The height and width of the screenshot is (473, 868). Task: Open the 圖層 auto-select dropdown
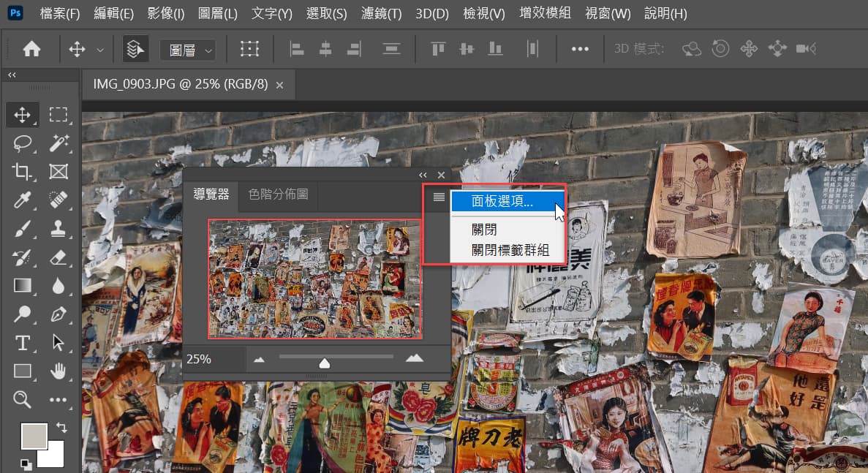pyautogui.click(x=188, y=50)
